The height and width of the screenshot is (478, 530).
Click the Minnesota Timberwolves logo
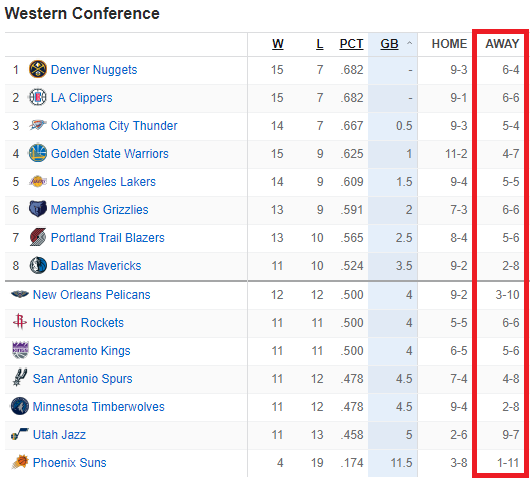click(20, 406)
